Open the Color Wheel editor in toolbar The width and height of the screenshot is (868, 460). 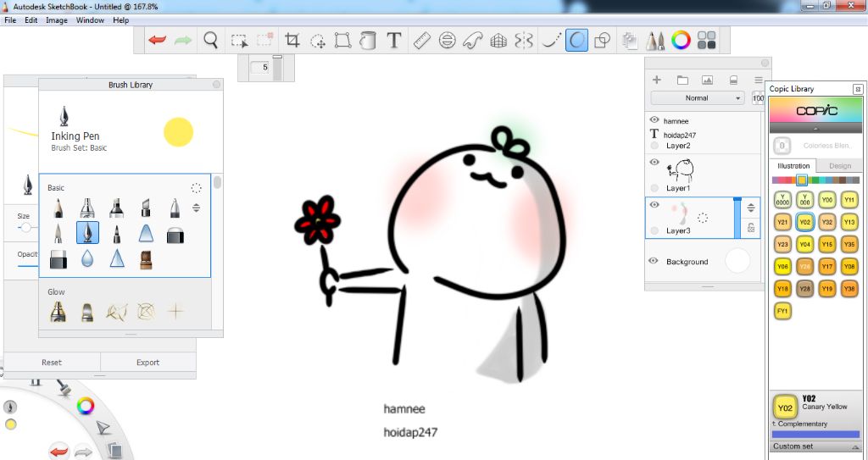click(x=681, y=41)
